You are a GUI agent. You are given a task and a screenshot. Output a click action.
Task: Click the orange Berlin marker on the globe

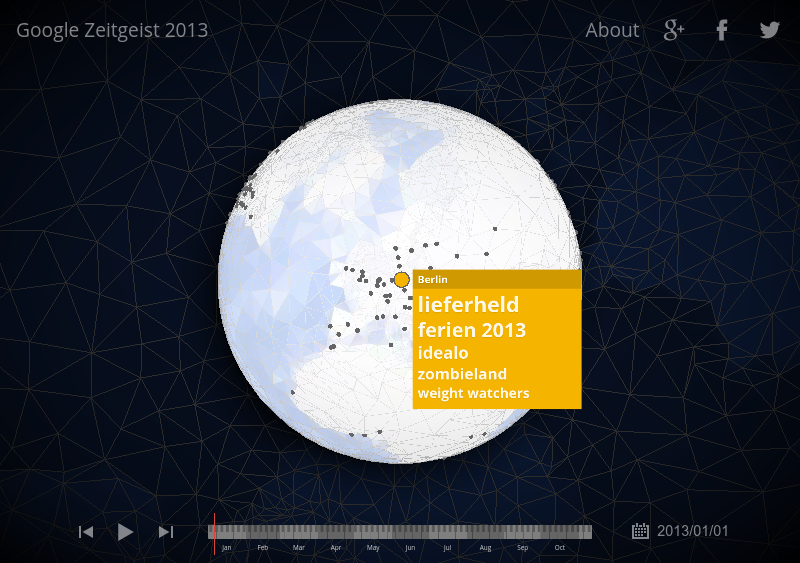click(402, 280)
